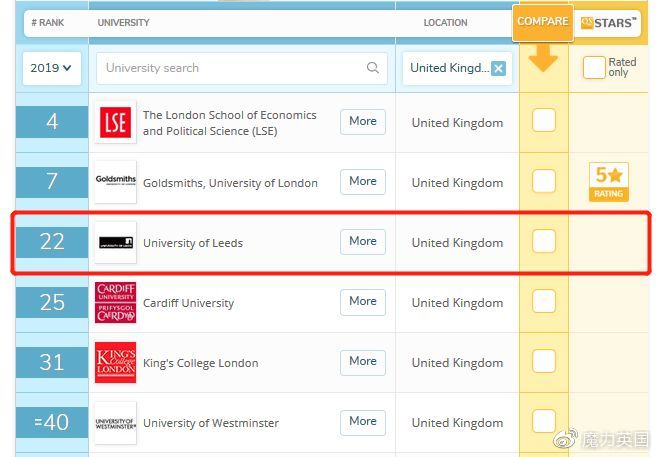Check compare box for LSE
Viewport: 657px width, 457px height.
tap(544, 121)
